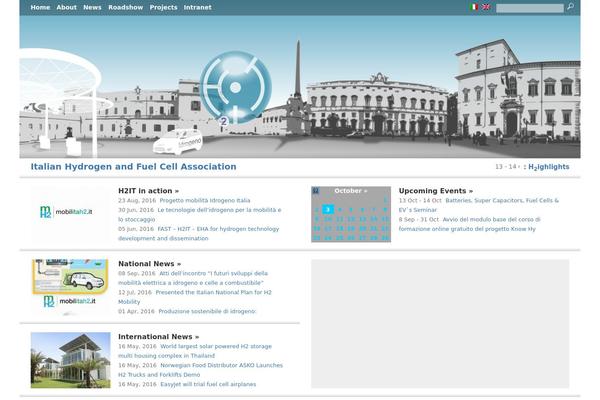Click the small calendar icon beside October
The width and height of the screenshot is (600, 400).
pos(316,191)
